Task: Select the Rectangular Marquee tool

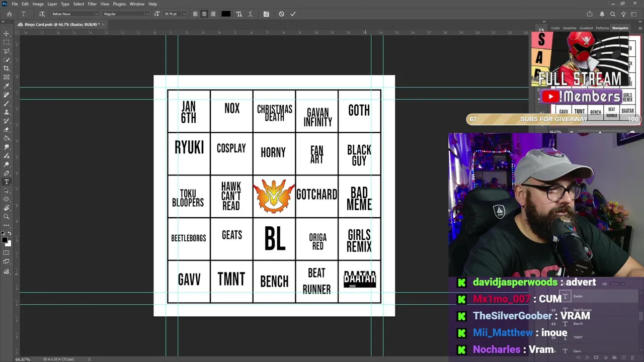Action: [7, 42]
